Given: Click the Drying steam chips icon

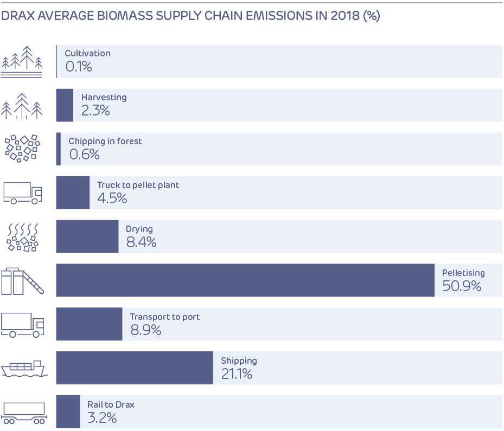Looking at the screenshot, I should (x=22, y=237).
